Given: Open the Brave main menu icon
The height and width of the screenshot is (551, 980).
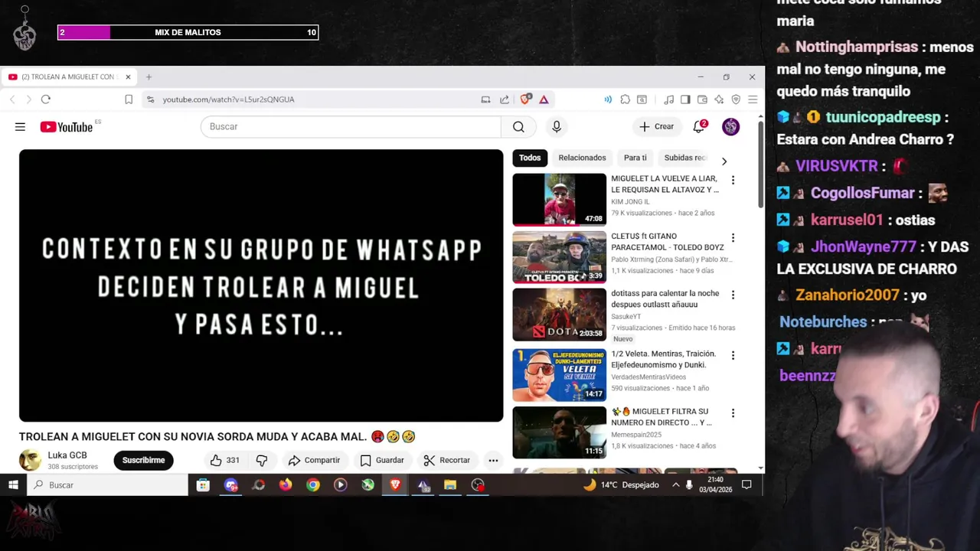Looking at the screenshot, I should click(753, 99).
